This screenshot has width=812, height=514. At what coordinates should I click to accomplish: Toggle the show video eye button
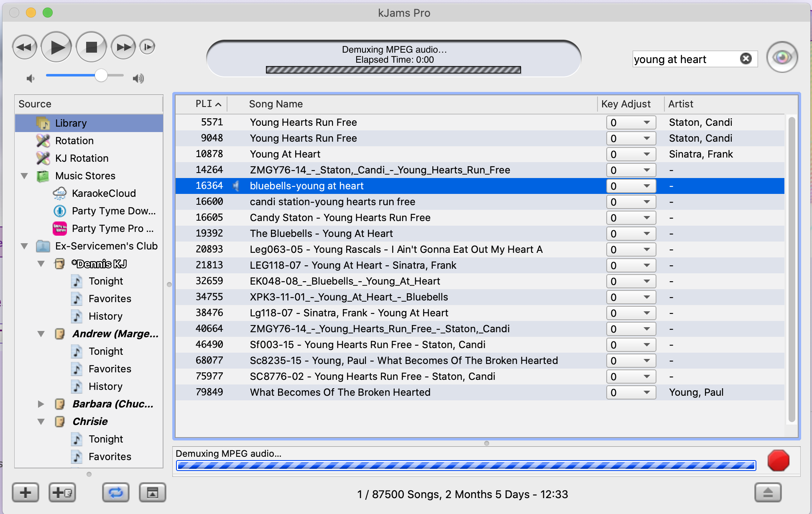point(782,57)
